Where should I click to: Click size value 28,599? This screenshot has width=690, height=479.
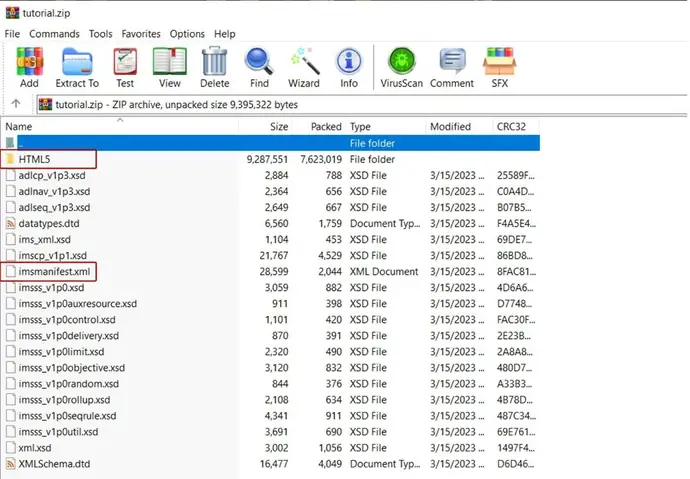coord(274,271)
